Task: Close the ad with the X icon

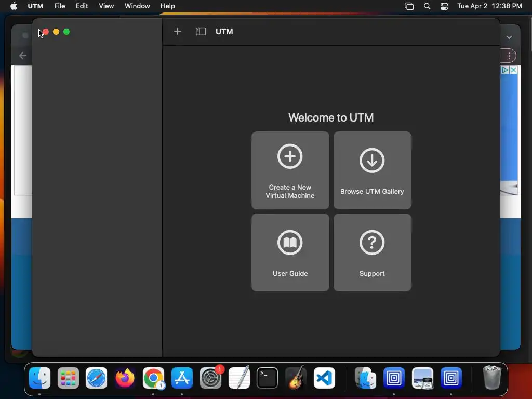Action: point(514,70)
